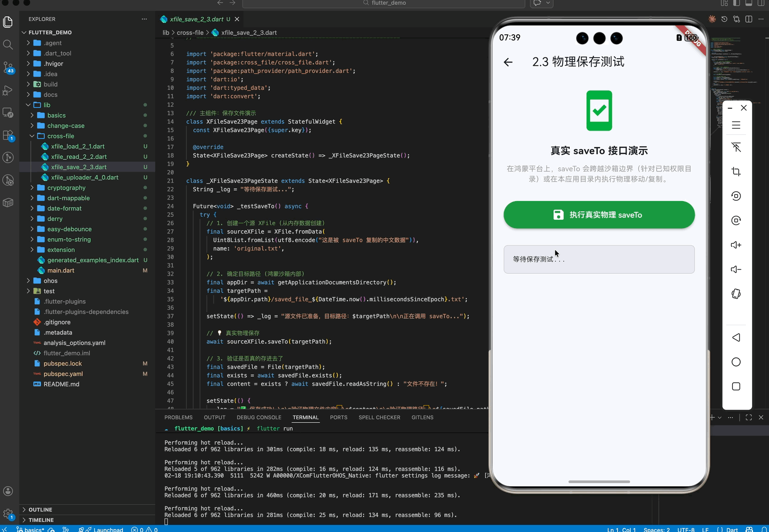Tap the emulator home circle navigation button
This screenshot has width=769, height=532.
(736, 362)
